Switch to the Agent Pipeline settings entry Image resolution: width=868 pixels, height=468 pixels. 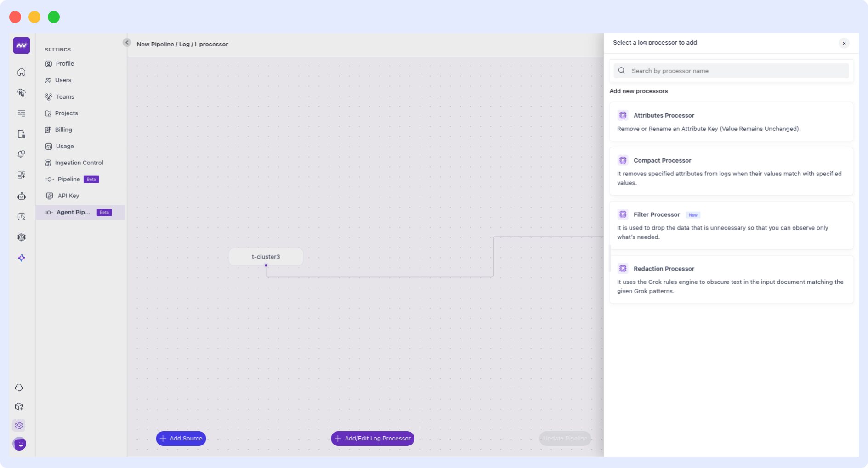(x=74, y=212)
